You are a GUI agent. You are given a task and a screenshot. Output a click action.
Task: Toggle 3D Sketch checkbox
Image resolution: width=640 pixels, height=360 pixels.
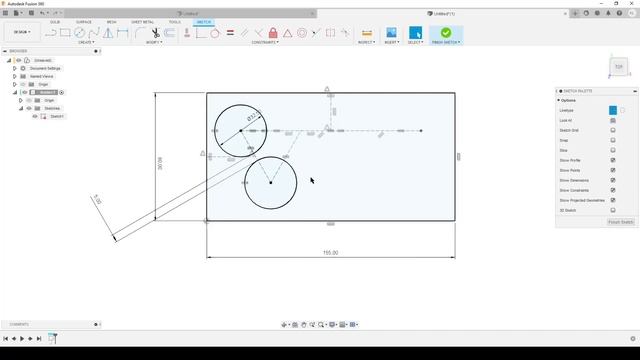[x=613, y=210]
